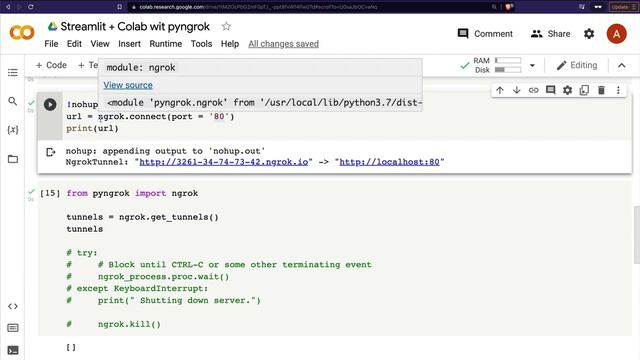Copy link to cell icon
The image size is (640, 360).
(533, 90)
